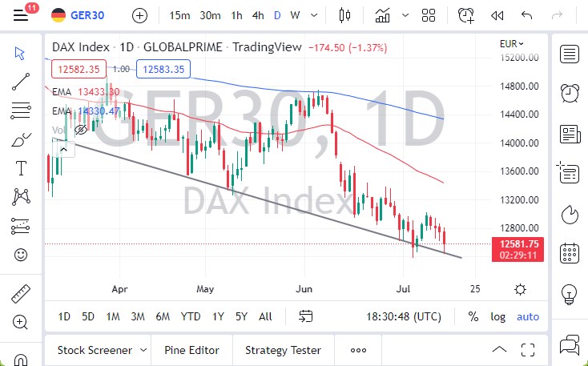Open the Pine Editor tab
Viewport: 588px width, 366px height.
tap(192, 350)
